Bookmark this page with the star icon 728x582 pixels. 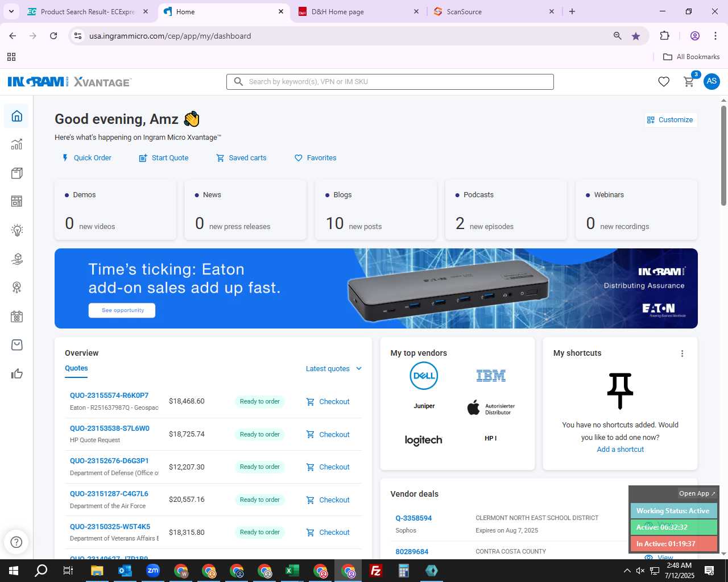(636, 36)
